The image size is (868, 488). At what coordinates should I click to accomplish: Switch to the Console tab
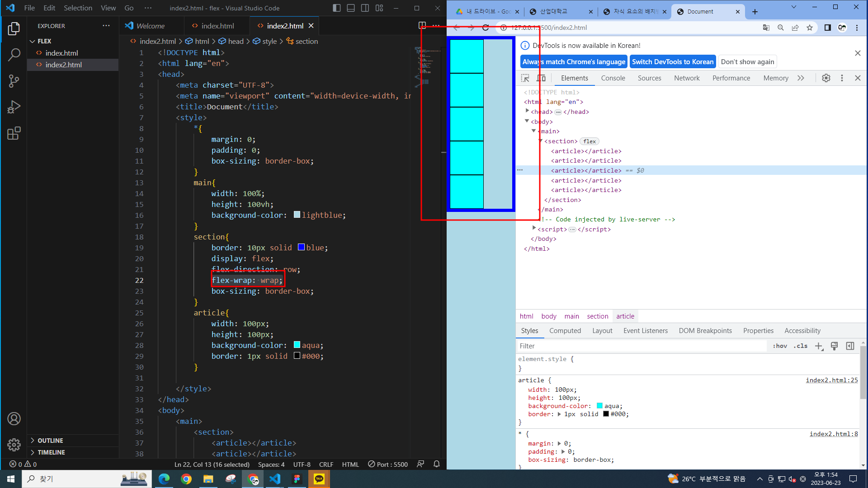pyautogui.click(x=613, y=78)
